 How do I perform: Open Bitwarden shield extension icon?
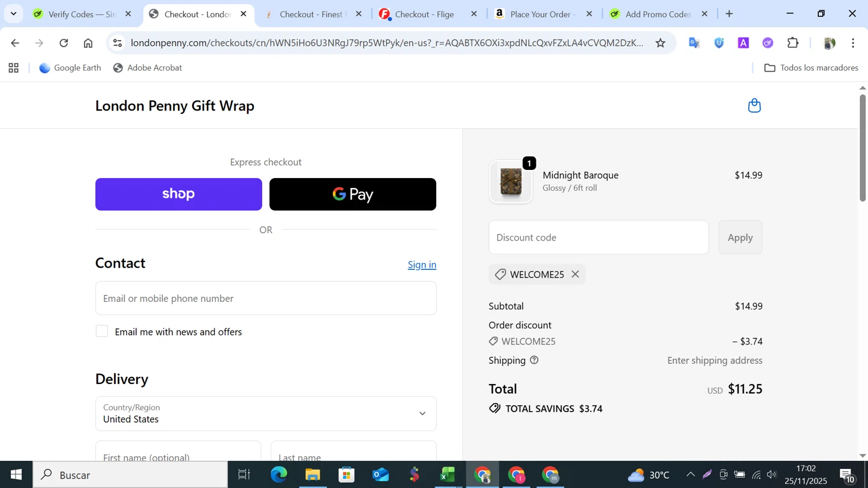719,43
